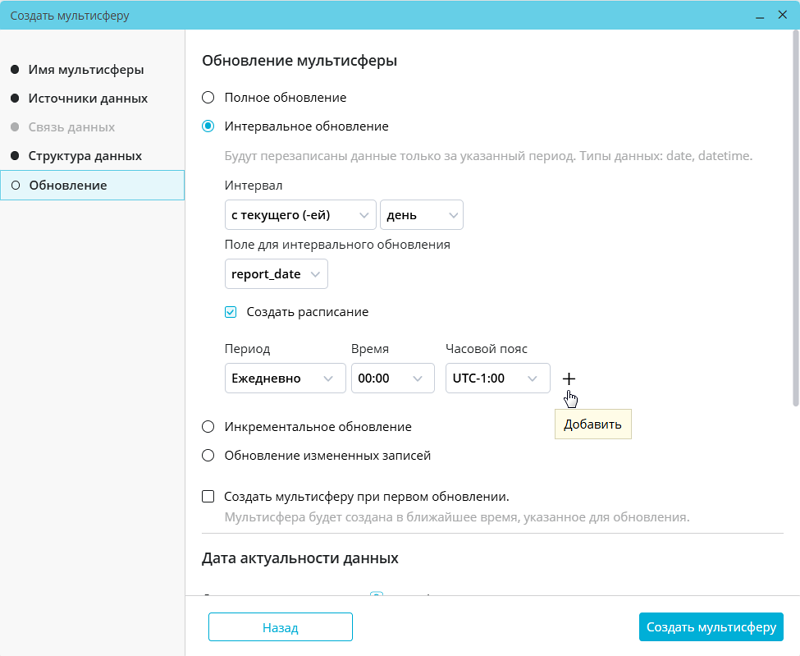Uncheck Создать расписание checkbox
The image size is (800, 656).
click(x=231, y=312)
